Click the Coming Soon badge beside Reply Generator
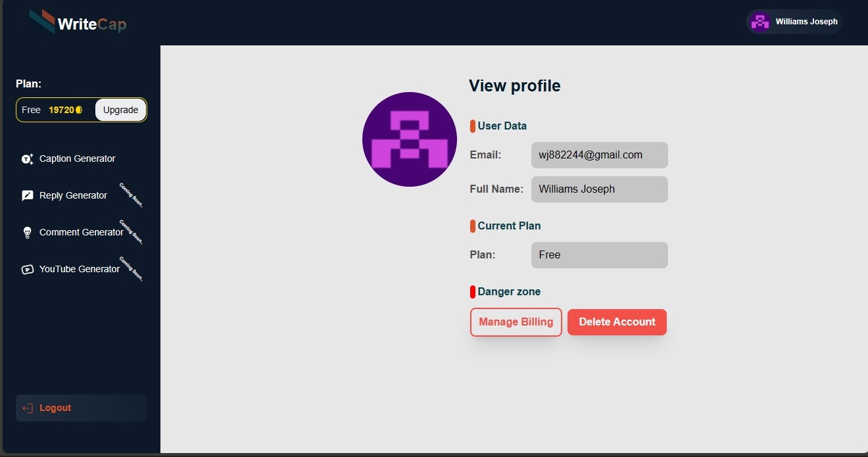Image resolution: width=868 pixels, height=457 pixels. pos(131,195)
